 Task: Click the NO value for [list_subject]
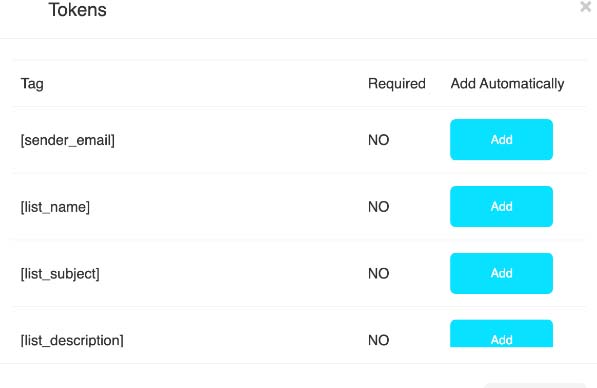378,273
